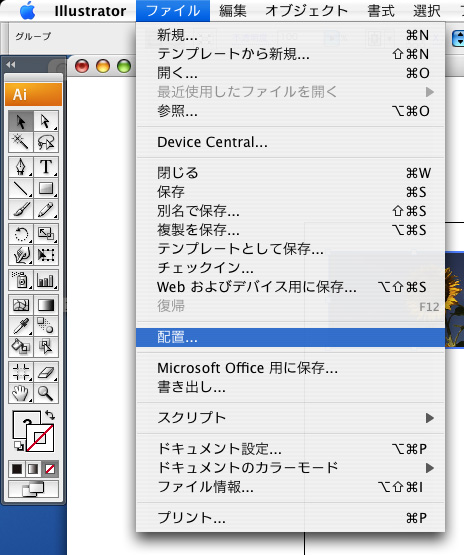
Task: Select the Type tool
Action: 46,167
